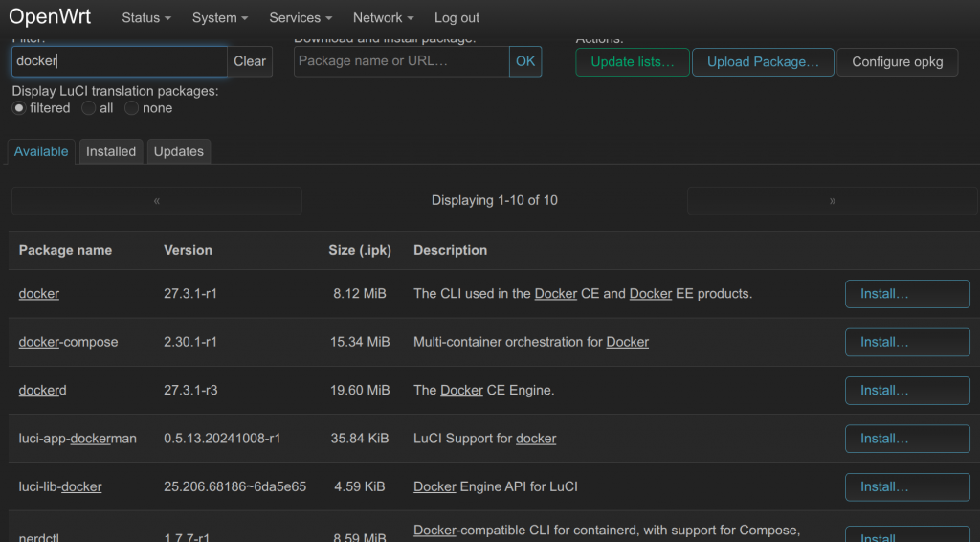Click the docker package name
The height and width of the screenshot is (542, 980).
(38, 294)
